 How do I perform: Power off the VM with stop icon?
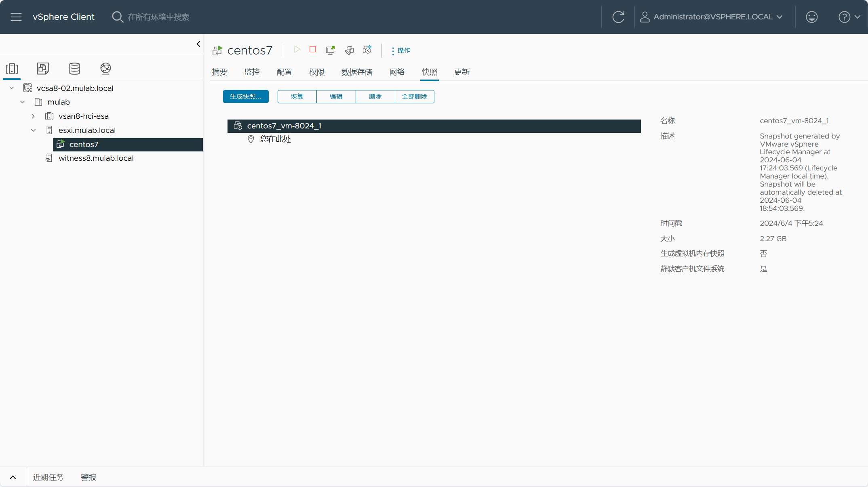(x=313, y=49)
